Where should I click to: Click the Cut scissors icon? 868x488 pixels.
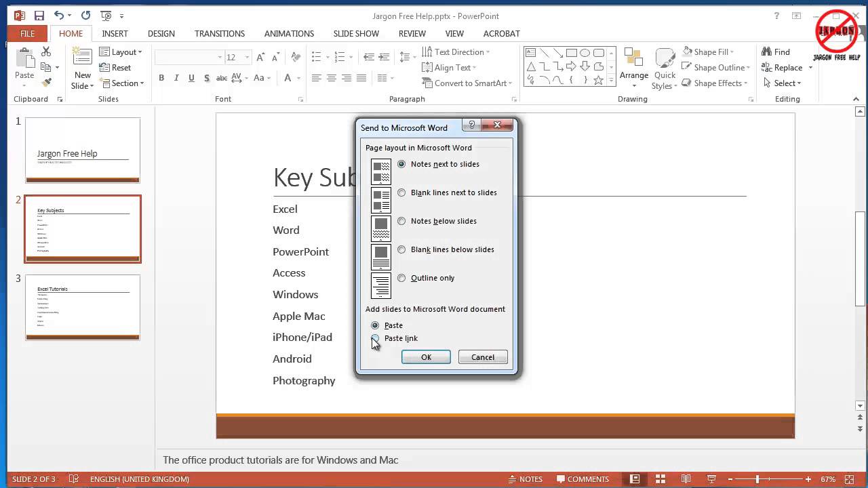[46, 52]
